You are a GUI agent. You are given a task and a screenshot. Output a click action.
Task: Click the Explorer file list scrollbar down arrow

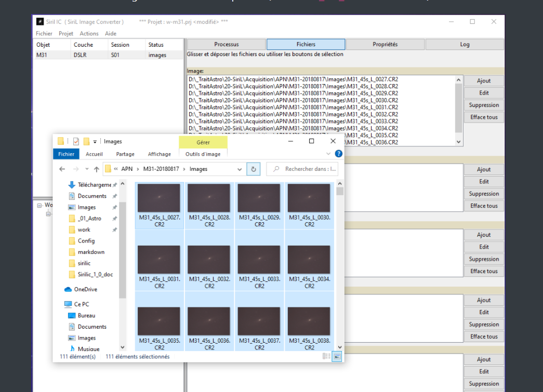(340, 347)
